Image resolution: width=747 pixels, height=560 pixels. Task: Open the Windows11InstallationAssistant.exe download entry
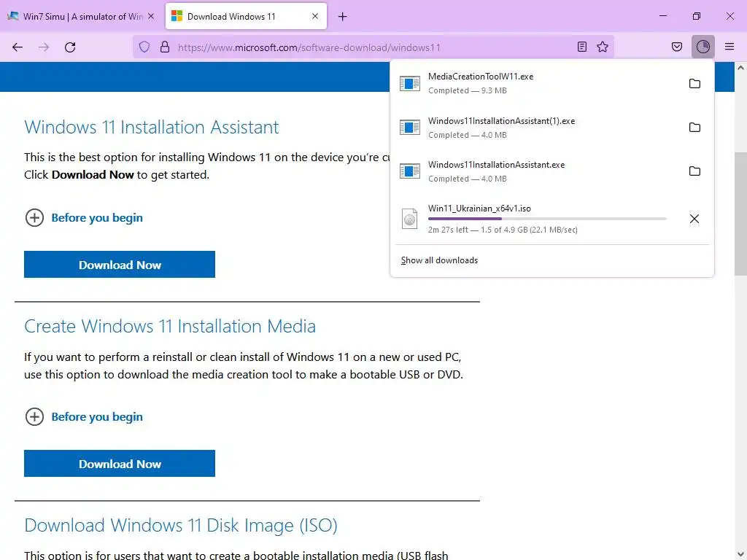538,171
